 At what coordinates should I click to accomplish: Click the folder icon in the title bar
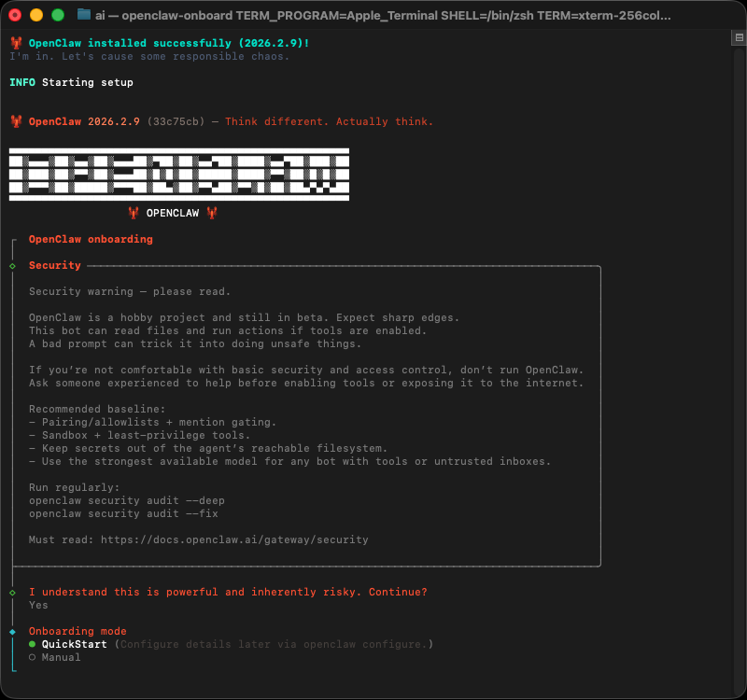pos(84,16)
